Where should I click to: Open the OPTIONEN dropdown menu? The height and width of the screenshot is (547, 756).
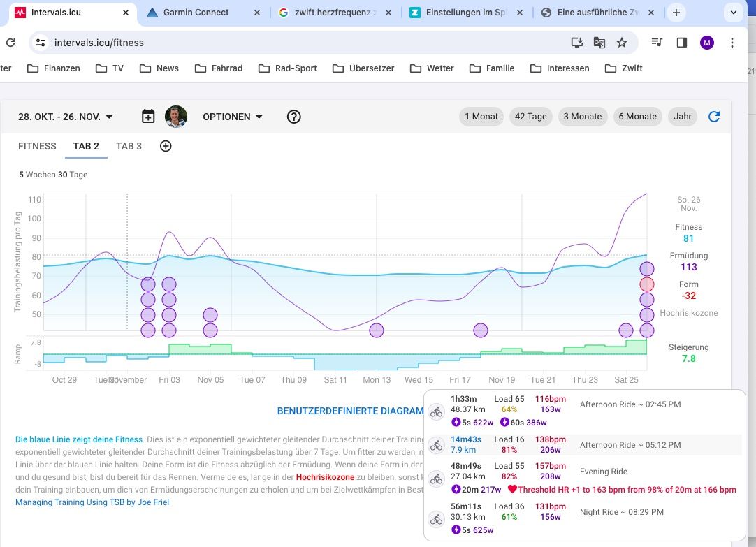(233, 117)
